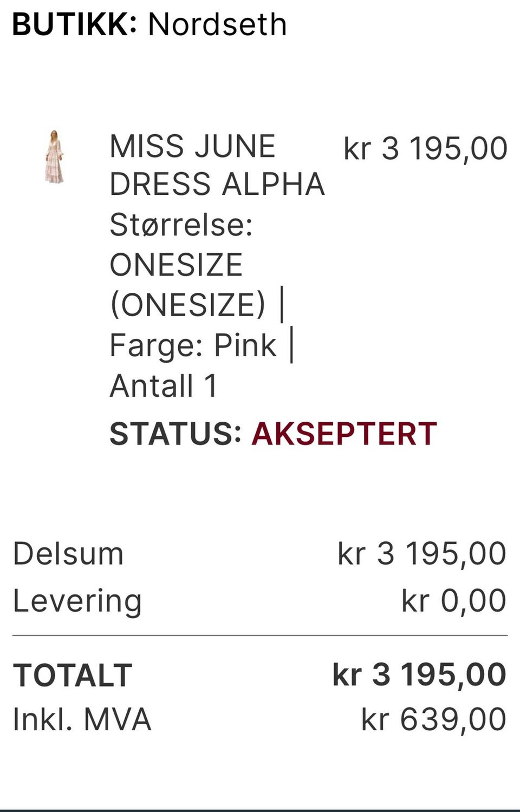Viewport: 520px width, 812px height.
Task: Tap the TOTALT label
Action: 73,675
